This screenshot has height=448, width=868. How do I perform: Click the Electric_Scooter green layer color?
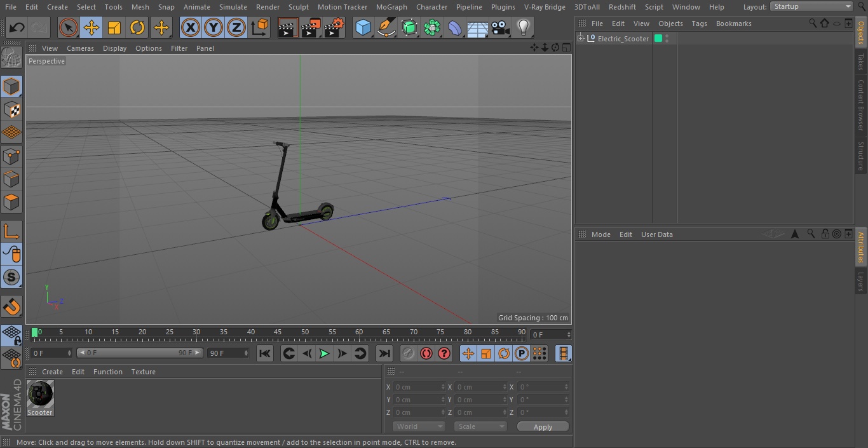658,39
